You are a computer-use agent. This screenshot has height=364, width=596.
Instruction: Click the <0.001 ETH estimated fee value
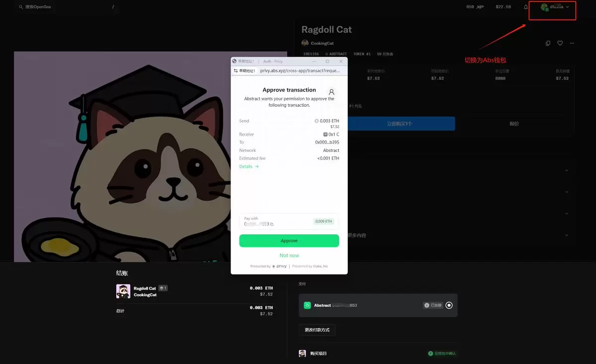[x=328, y=158]
